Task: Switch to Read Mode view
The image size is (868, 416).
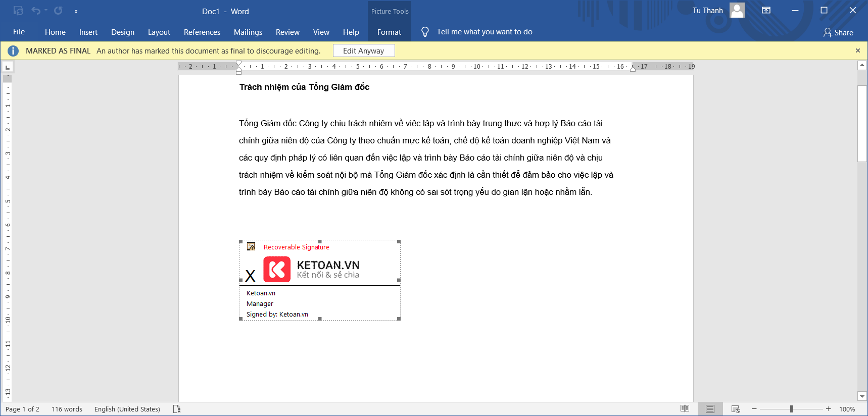Action: click(685, 409)
